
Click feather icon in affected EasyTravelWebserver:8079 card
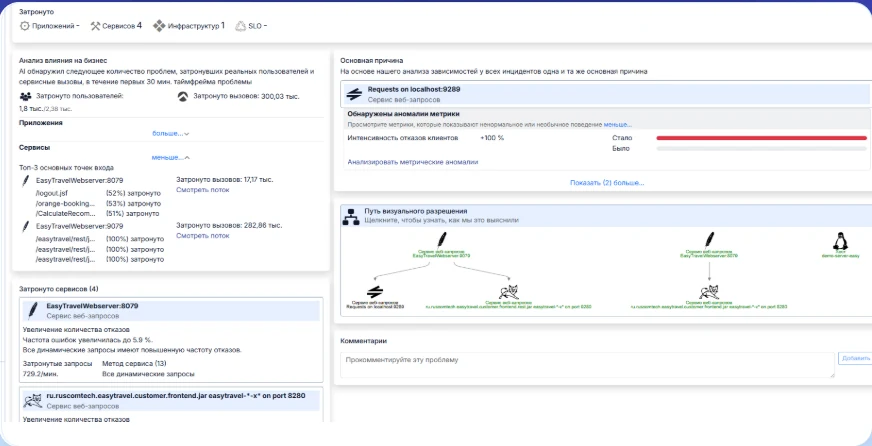33,310
